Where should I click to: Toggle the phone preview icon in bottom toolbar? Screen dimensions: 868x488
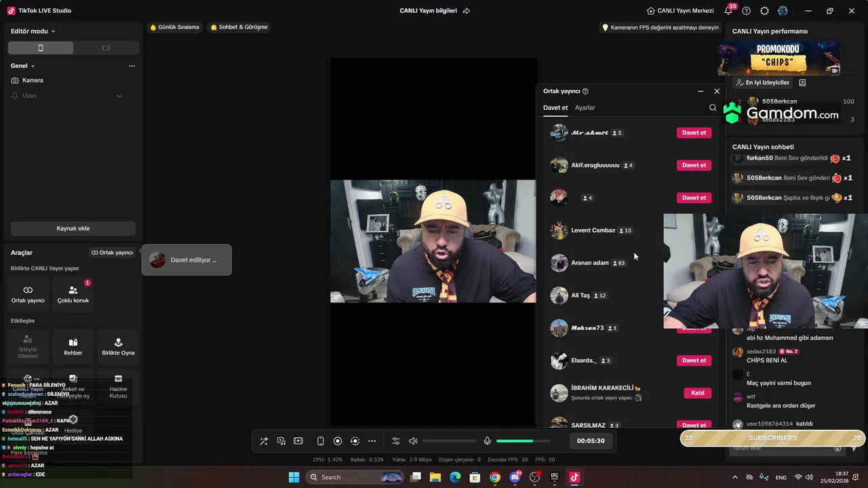coord(320,441)
